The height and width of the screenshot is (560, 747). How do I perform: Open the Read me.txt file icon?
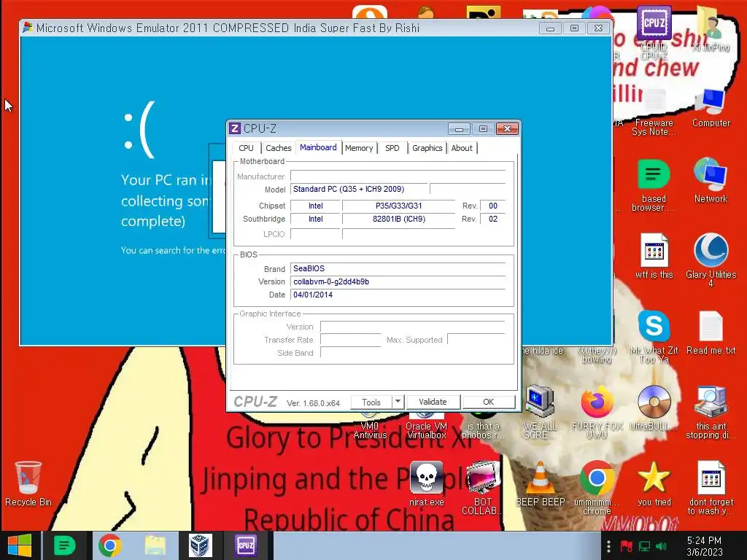pos(711,332)
